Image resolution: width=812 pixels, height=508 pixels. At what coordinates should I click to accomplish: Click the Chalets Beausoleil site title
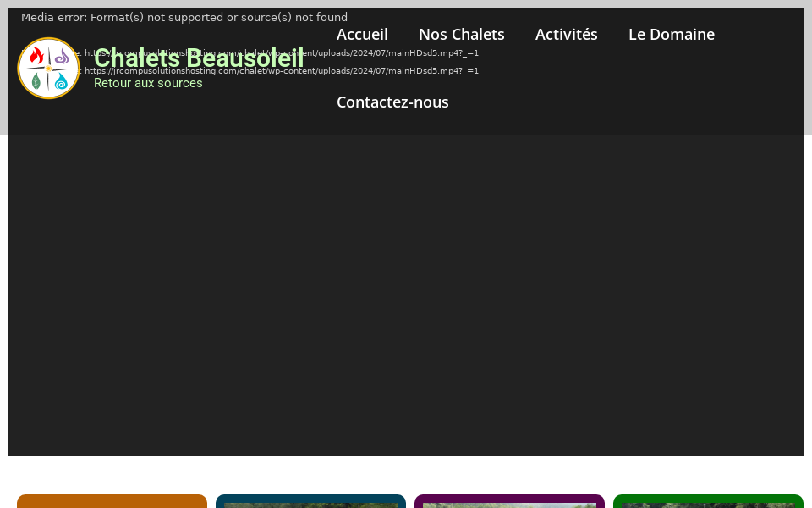pos(199,58)
